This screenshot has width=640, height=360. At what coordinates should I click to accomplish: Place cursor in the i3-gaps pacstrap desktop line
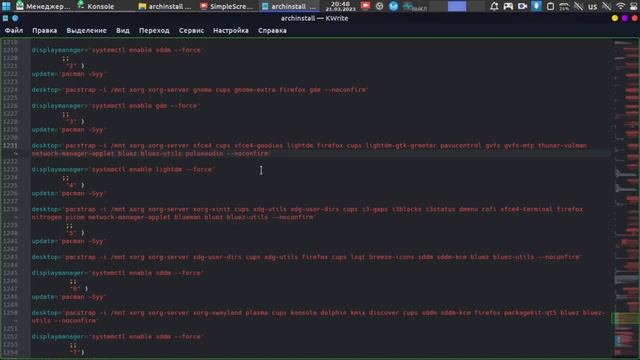tap(307, 213)
